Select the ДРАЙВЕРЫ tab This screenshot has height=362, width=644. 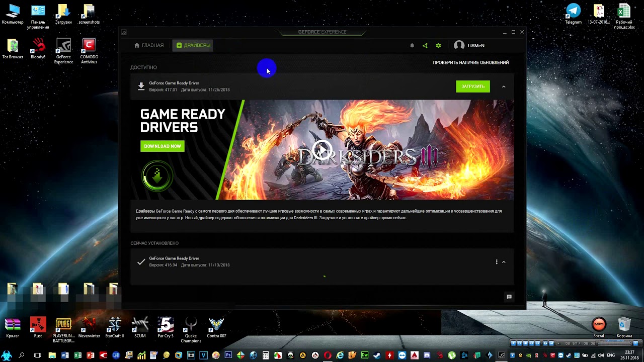[x=193, y=45]
